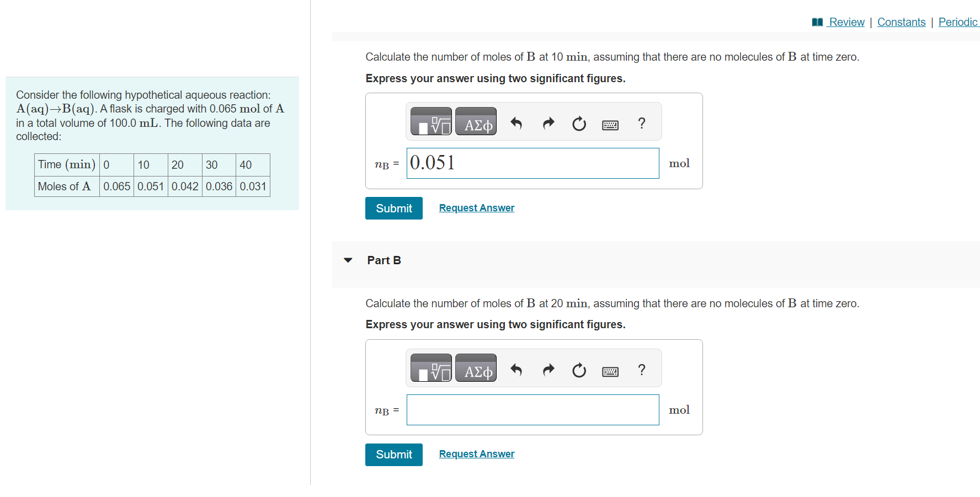
Task: Redo the entry in Part A
Action: tap(548, 123)
